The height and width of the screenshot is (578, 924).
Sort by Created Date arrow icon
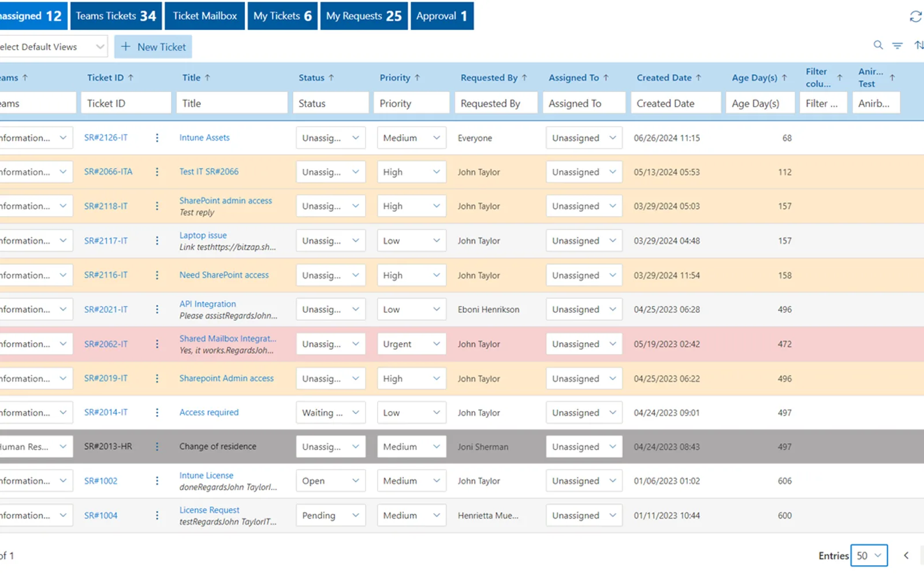click(698, 77)
